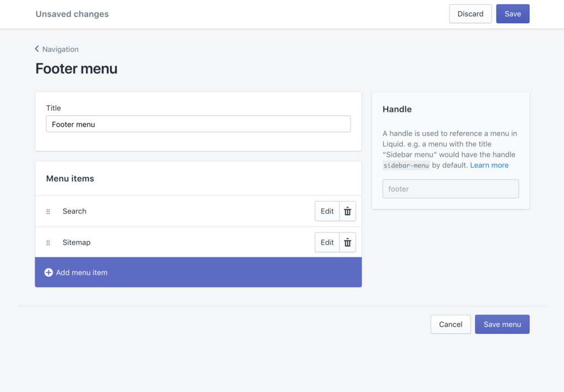This screenshot has height=392, width=564.
Task: Click the Unsaved changes status text
Action: [x=72, y=14]
